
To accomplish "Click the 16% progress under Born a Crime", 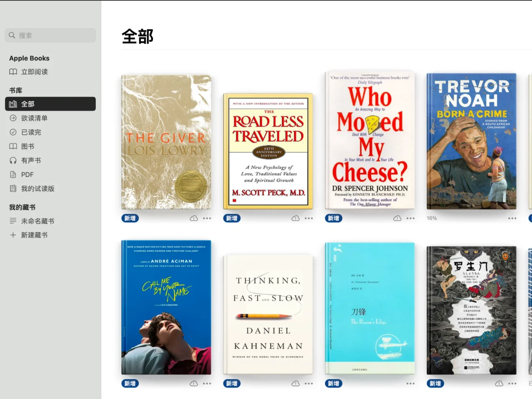I will coord(432,218).
